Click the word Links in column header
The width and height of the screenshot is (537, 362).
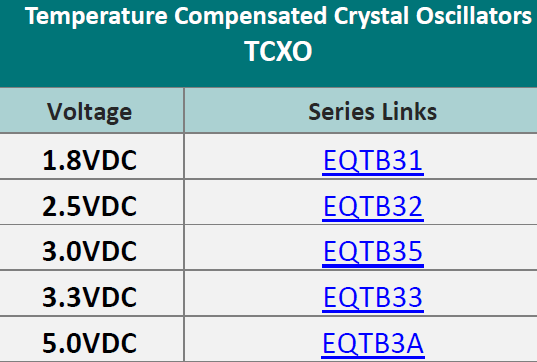(x=409, y=112)
